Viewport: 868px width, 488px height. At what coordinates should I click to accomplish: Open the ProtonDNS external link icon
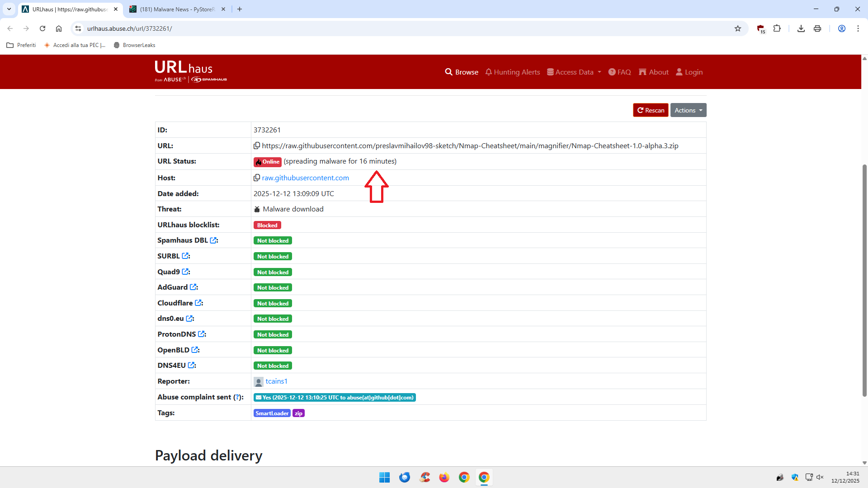click(202, 334)
